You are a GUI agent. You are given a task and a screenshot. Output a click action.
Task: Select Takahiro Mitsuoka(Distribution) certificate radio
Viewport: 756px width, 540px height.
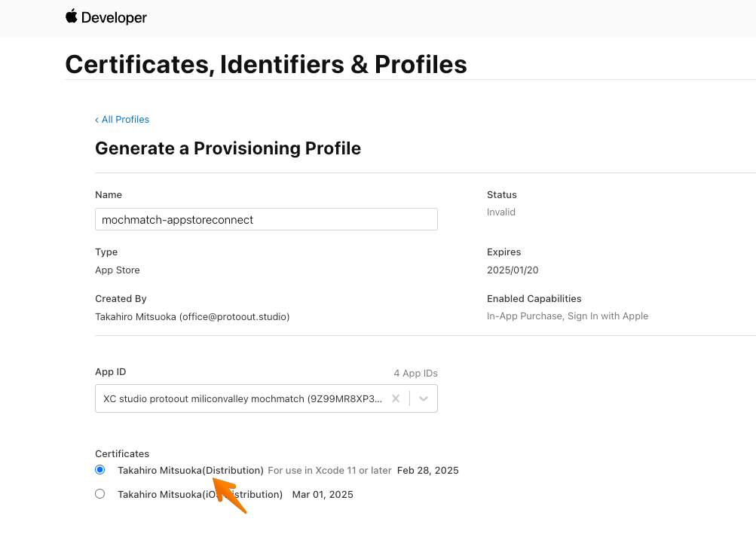(99, 470)
